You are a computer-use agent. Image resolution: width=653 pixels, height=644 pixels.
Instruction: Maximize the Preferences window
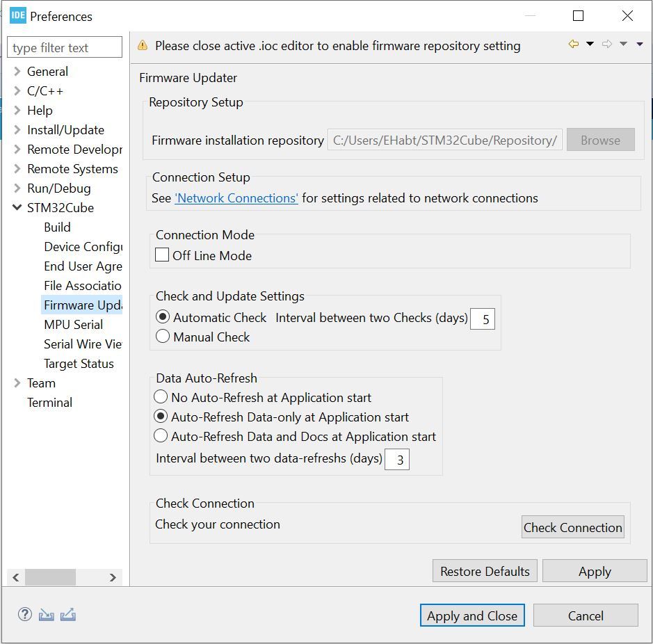[x=578, y=16]
